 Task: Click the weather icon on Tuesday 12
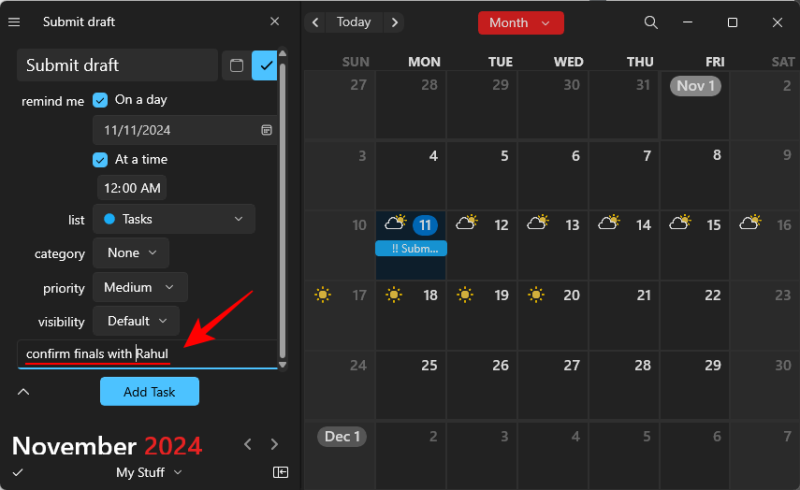[467, 223]
